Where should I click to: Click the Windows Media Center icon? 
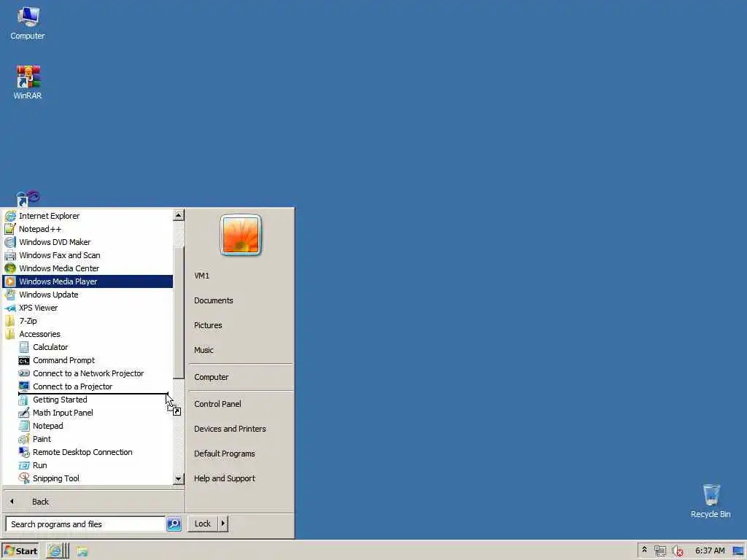tap(10, 268)
